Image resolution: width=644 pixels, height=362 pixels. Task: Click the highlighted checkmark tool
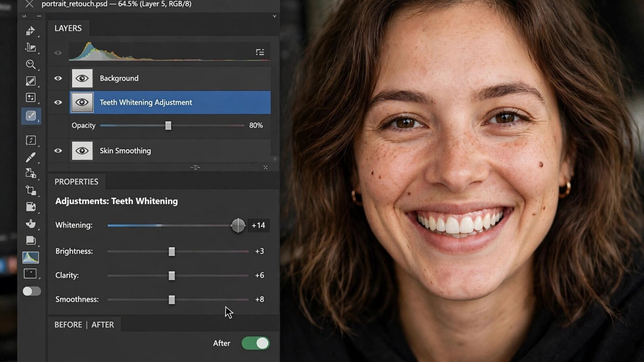(x=31, y=116)
